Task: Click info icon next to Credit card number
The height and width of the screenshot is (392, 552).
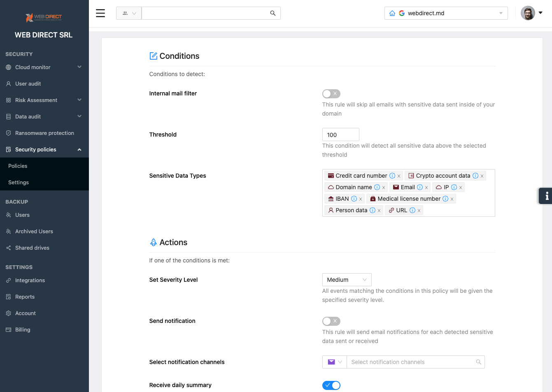Action: (x=392, y=176)
